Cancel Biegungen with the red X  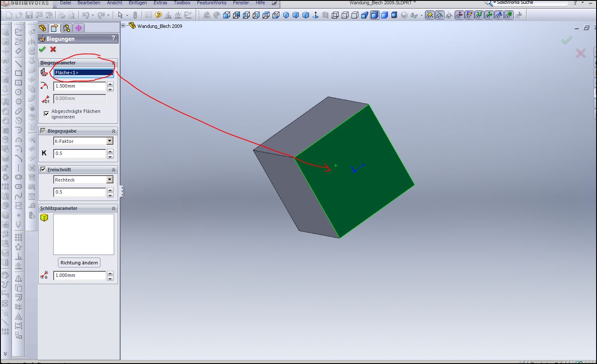53,49
